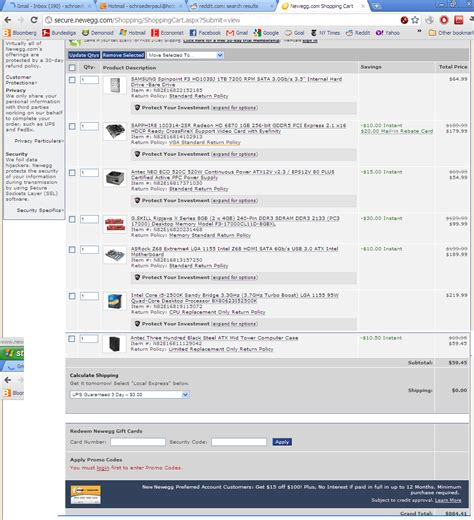
Task: Open the Hotmail bookmark in bookmarks bar
Action: coord(133,33)
